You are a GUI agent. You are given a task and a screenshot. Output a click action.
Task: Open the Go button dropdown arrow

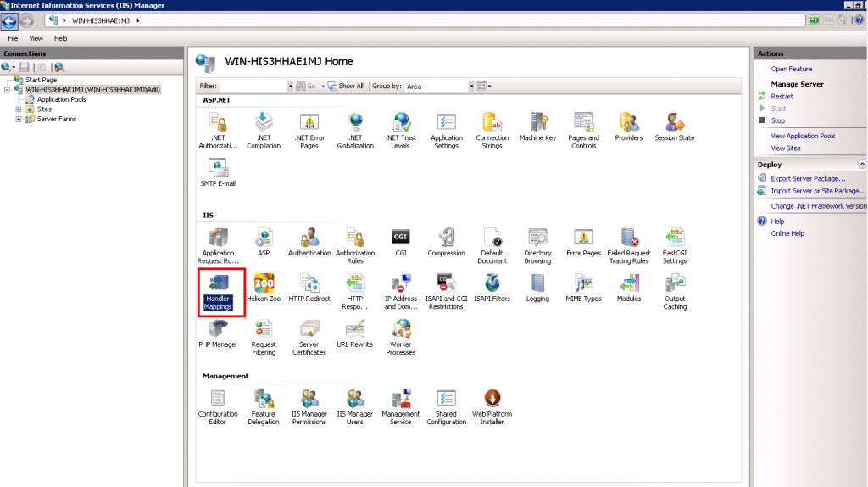pos(323,87)
